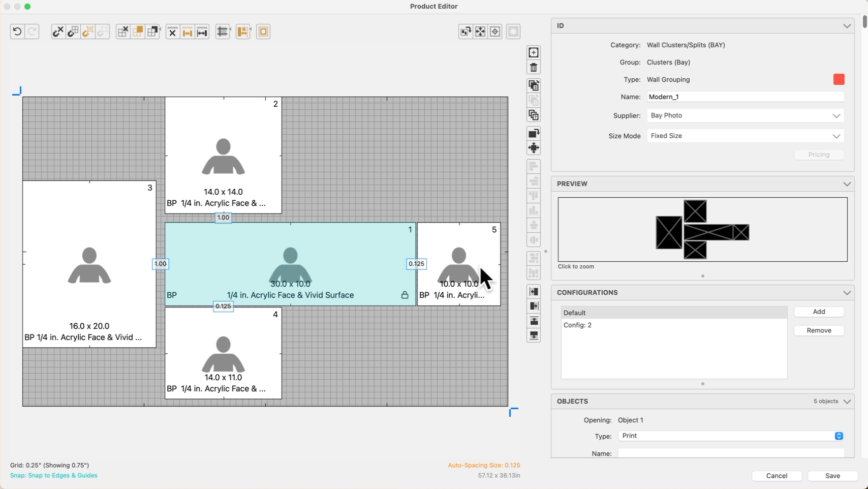Click the red Type color swatch
This screenshot has height=489, width=868.
click(x=839, y=79)
